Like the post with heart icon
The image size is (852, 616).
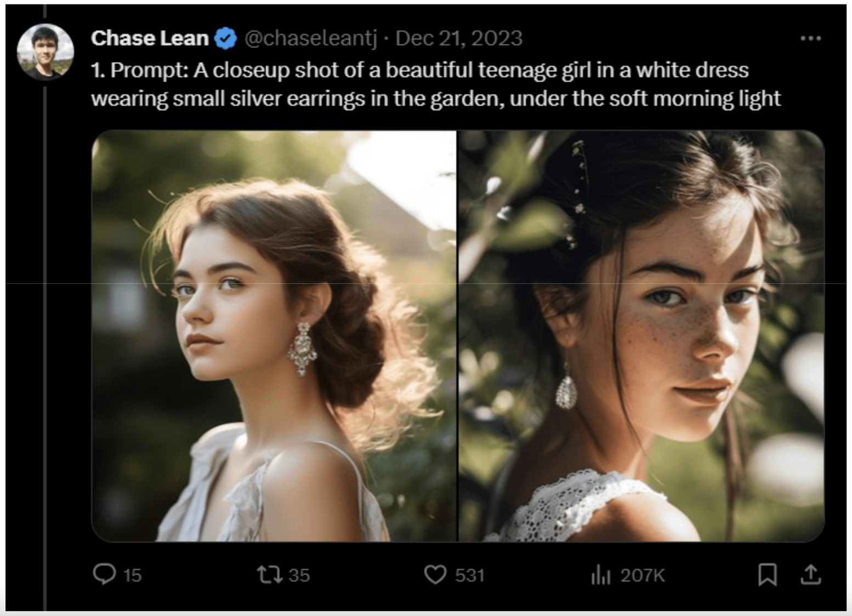[435, 574]
